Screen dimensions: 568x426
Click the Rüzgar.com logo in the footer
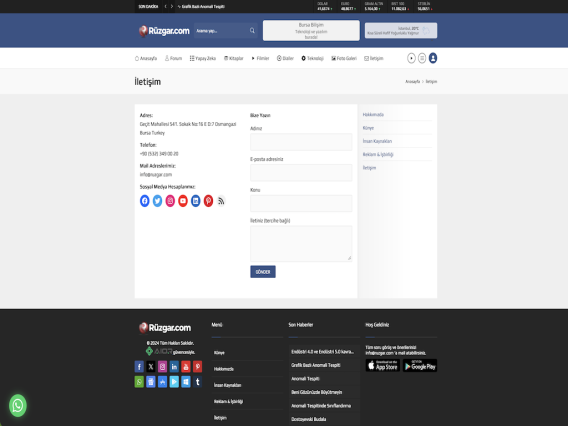click(x=165, y=328)
